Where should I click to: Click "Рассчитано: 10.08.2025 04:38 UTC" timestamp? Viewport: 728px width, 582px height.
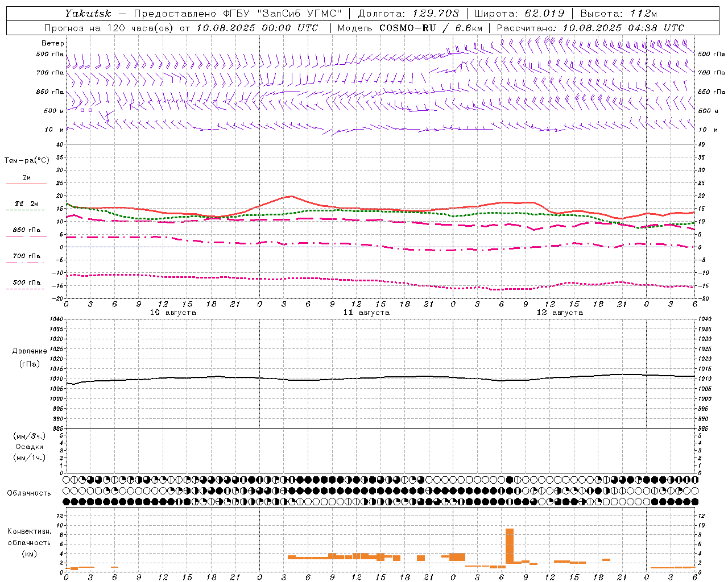(x=590, y=28)
